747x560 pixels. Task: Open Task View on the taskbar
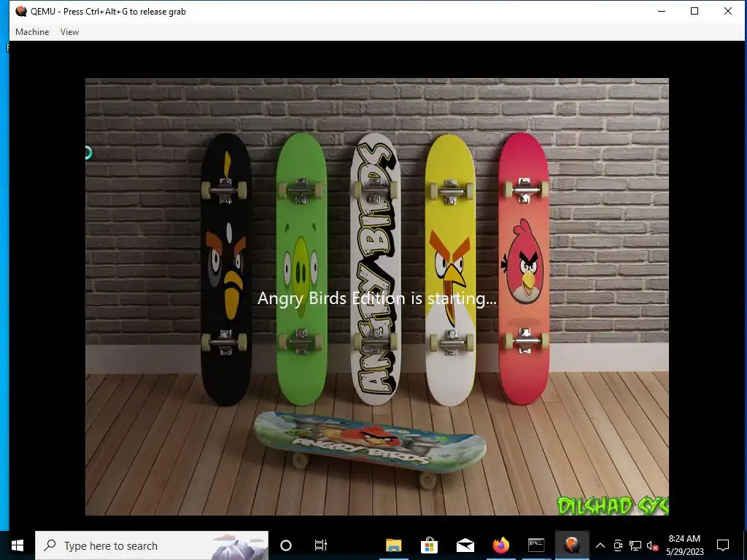tap(321, 545)
